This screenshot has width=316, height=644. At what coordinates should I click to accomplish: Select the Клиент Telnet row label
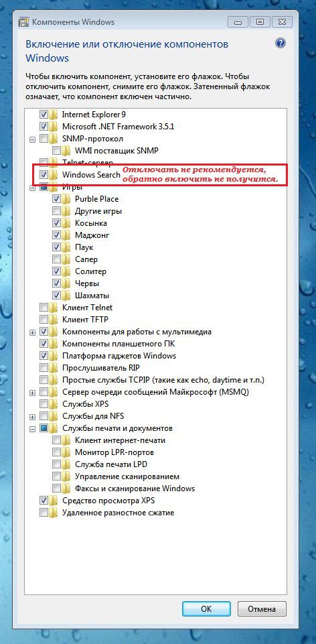[x=87, y=307]
